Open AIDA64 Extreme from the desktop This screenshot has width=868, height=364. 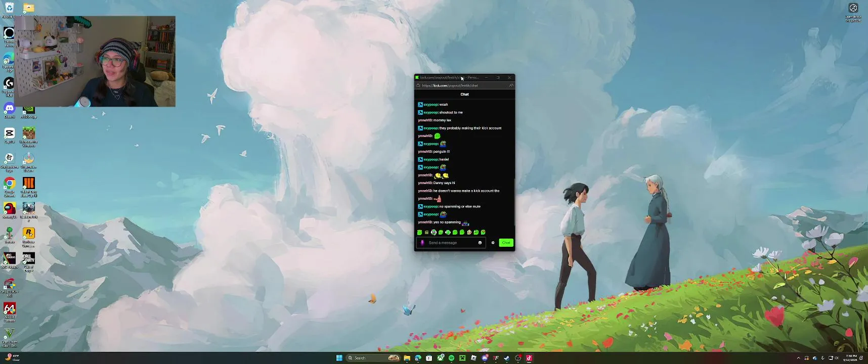pos(9,312)
